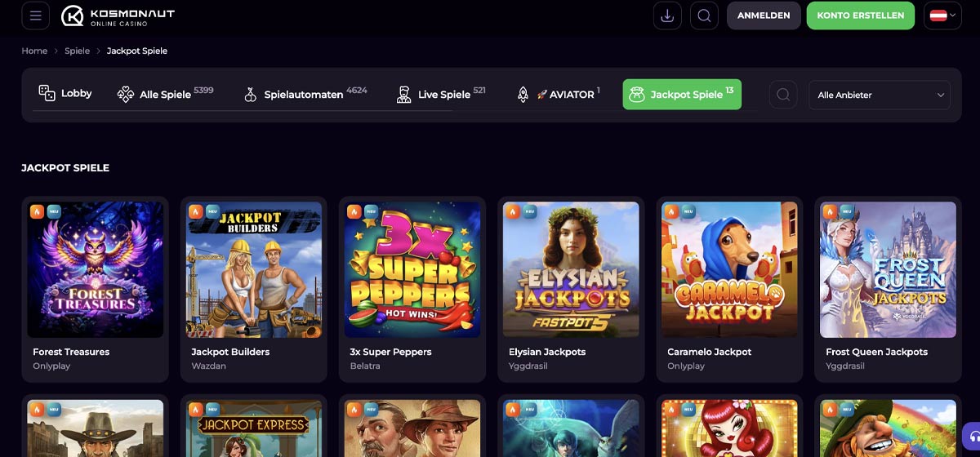
Task: Click the Jackpot Builders title text
Action: [230, 352]
